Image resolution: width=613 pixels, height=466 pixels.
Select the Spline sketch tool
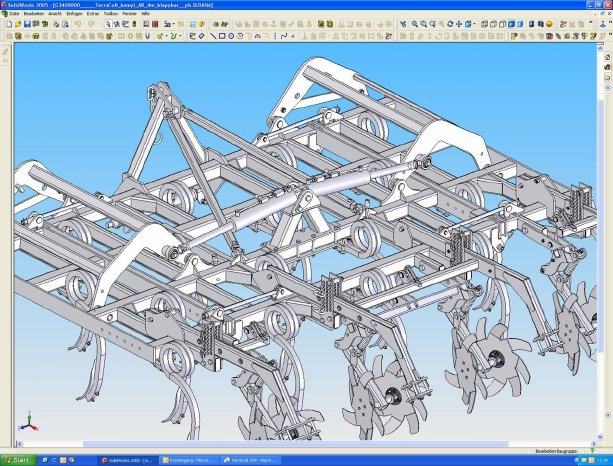284,36
